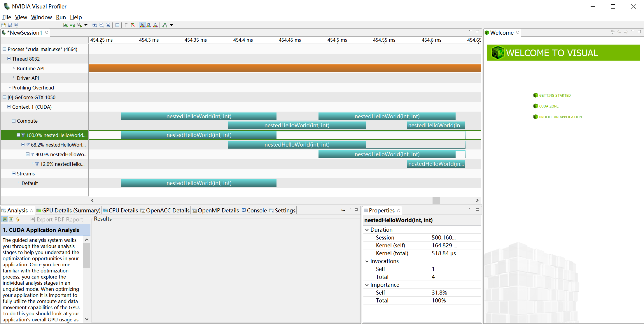Click the yellow up arrow analysis icon
Screen dimensions: 644x324
(18, 219)
